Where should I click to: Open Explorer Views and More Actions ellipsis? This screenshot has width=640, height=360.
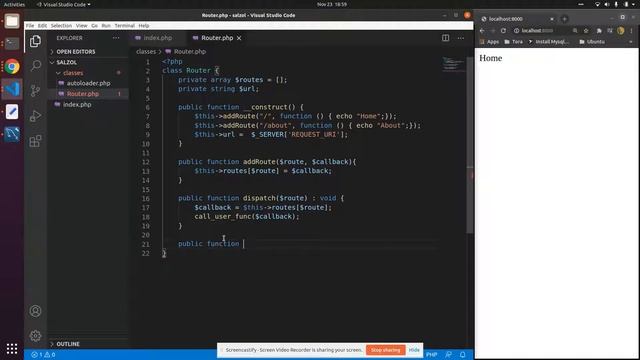click(116, 38)
